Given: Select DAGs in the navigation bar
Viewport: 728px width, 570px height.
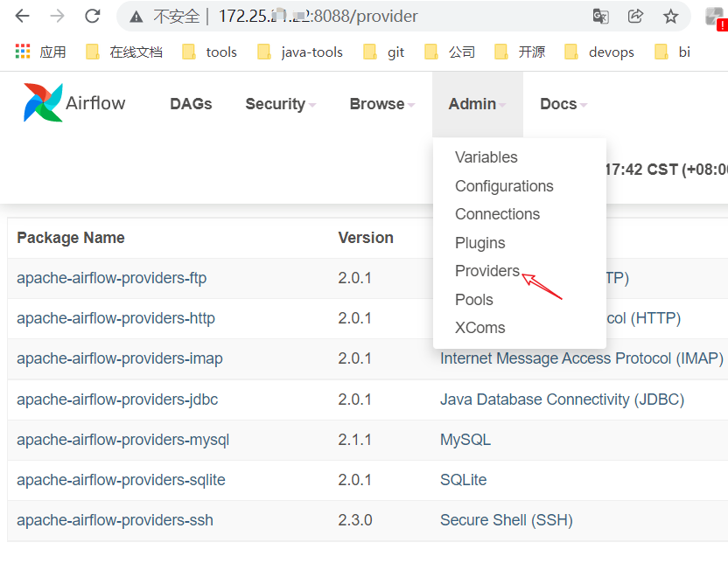Looking at the screenshot, I should tap(191, 103).
